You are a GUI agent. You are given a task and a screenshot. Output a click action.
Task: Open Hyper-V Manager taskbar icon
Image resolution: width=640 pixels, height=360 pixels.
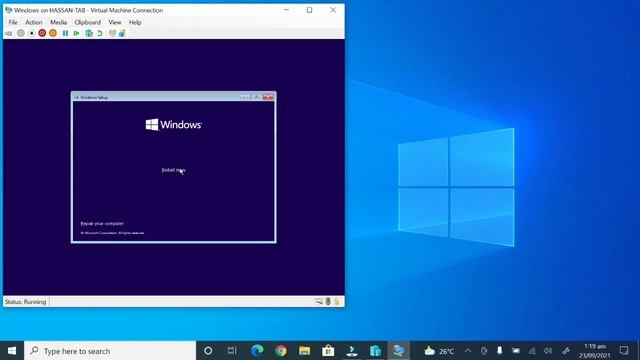point(376,351)
